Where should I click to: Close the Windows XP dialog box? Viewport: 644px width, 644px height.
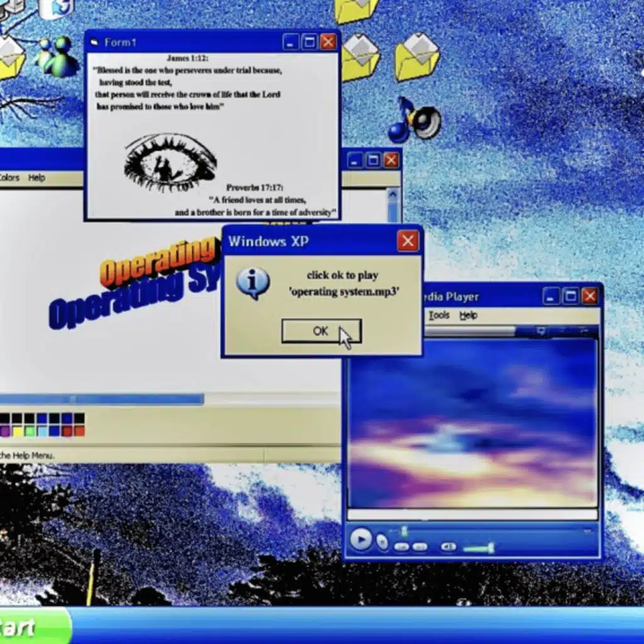coord(408,241)
